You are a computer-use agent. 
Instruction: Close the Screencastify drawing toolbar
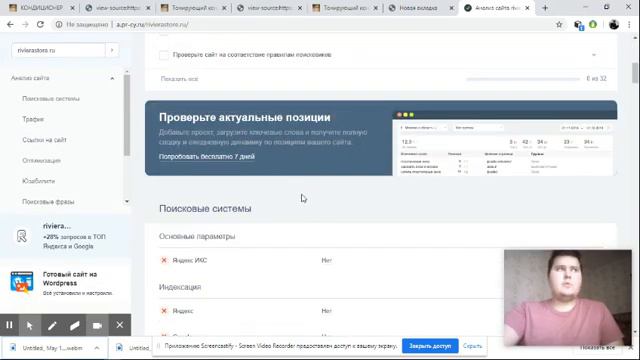[120, 325]
